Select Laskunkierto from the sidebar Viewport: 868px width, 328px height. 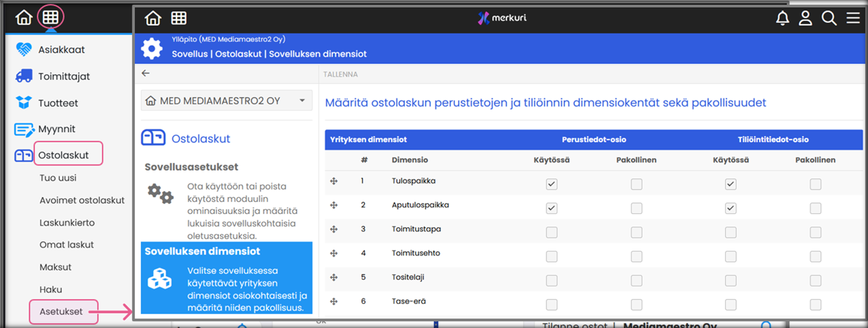(67, 223)
